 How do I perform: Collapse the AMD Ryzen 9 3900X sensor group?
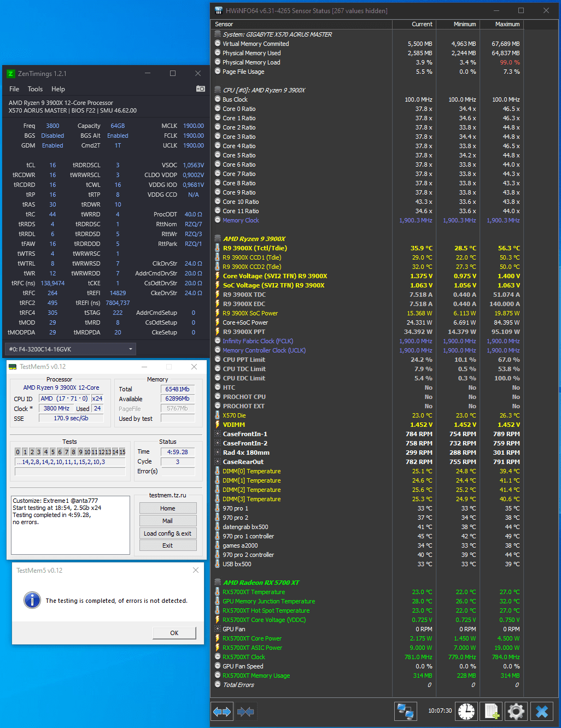(218, 239)
